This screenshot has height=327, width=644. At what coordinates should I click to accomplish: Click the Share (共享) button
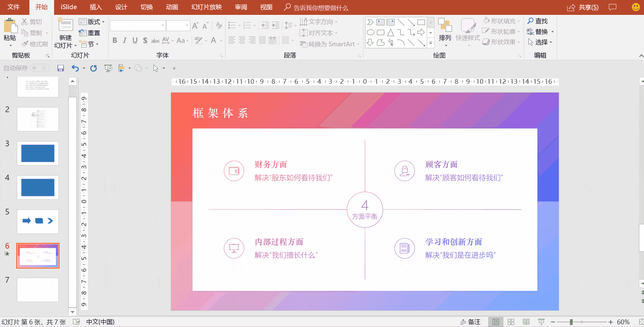(x=583, y=7)
